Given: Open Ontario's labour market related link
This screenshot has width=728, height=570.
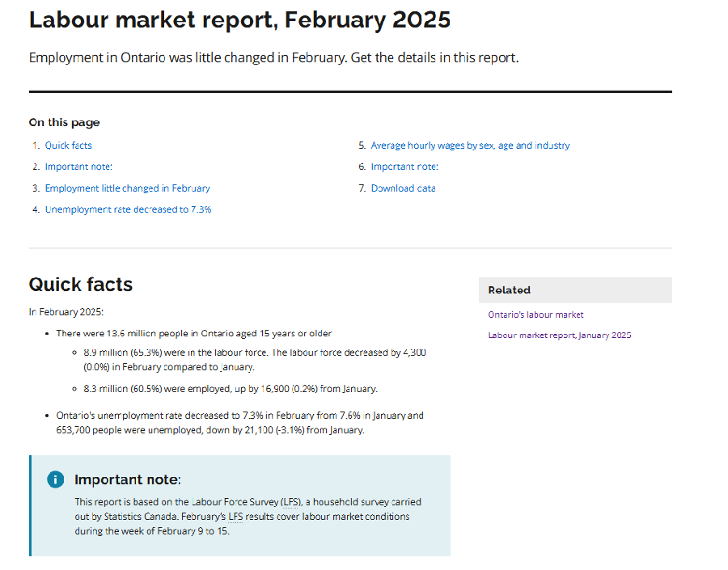Looking at the screenshot, I should pos(535,315).
